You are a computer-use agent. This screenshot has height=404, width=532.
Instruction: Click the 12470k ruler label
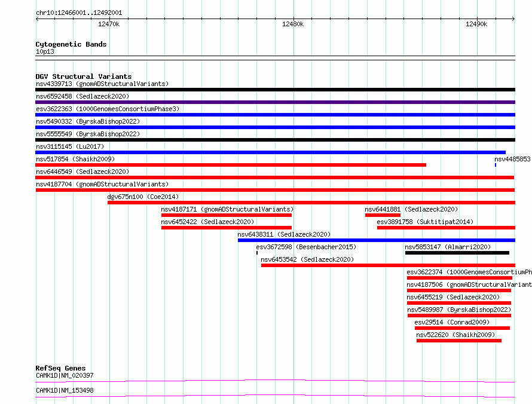(109, 24)
